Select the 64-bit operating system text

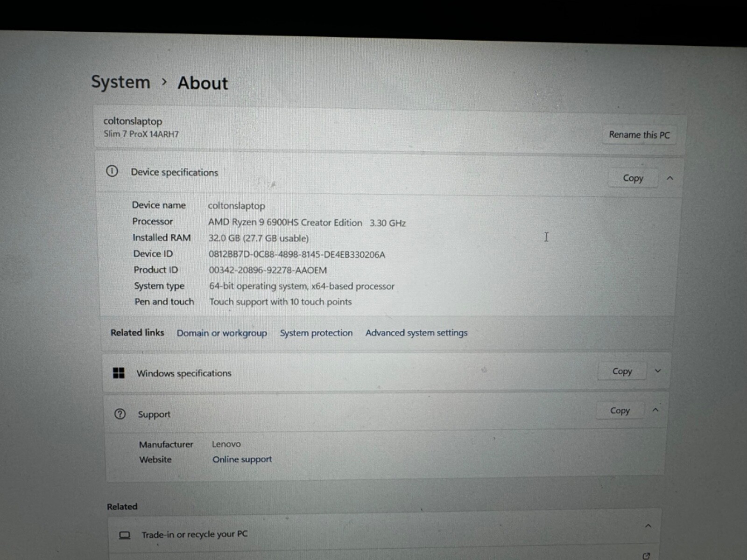(x=302, y=286)
